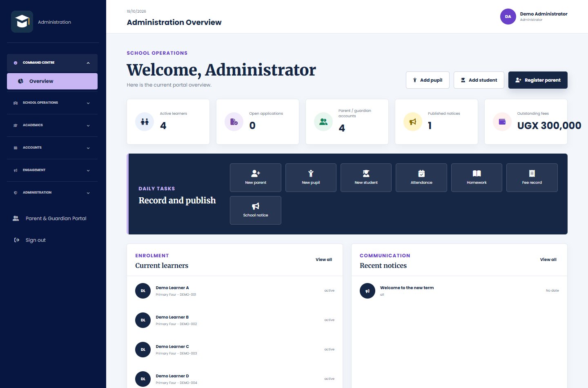The width and height of the screenshot is (588, 388).
Task: Open the New student daily task
Action: (366, 178)
